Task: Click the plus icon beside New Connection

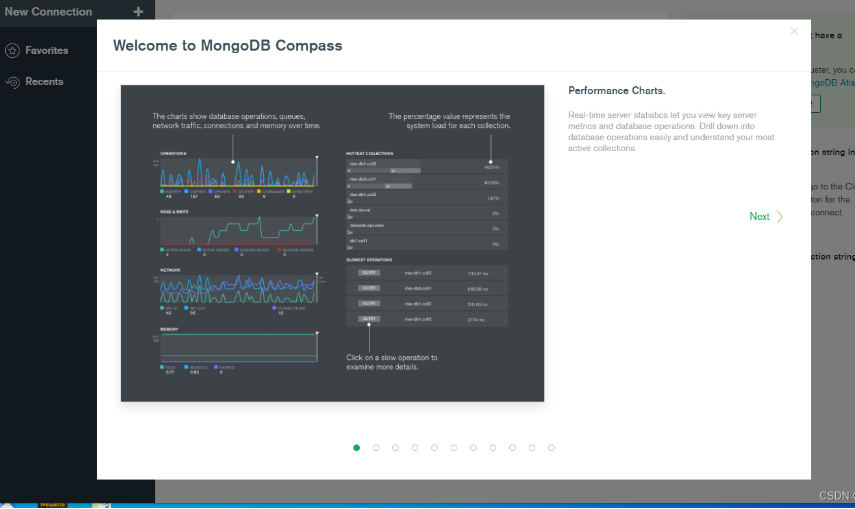Action: [x=138, y=12]
